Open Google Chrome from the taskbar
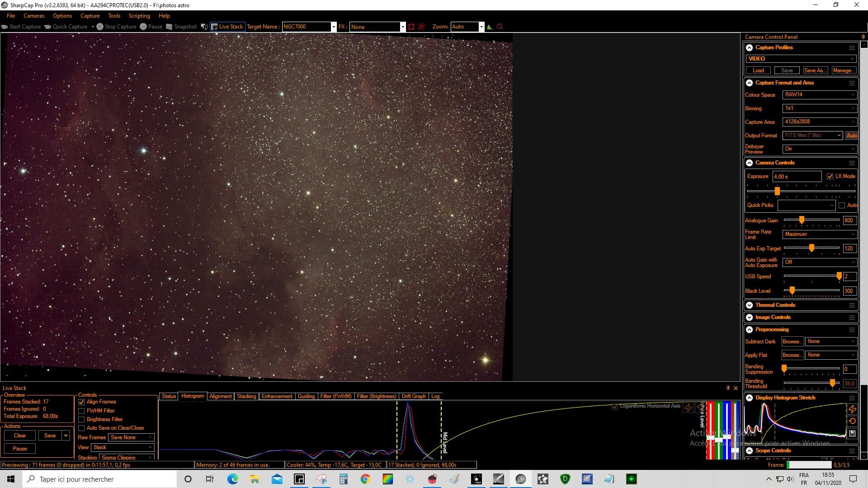Screen dimensions: 868x488 [x=365, y=479]
